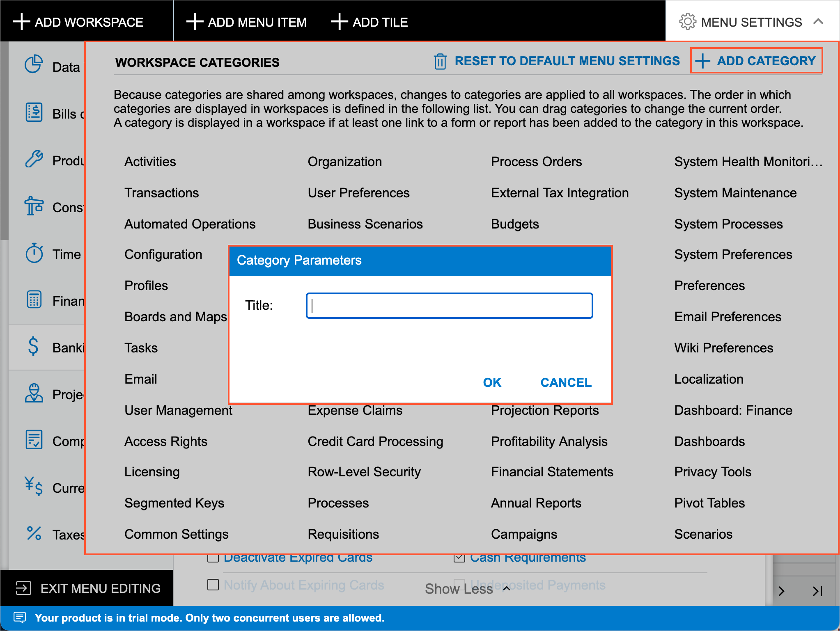Go to next page arrow
Screen dimensions: 840x631
[x=781, y=591]
